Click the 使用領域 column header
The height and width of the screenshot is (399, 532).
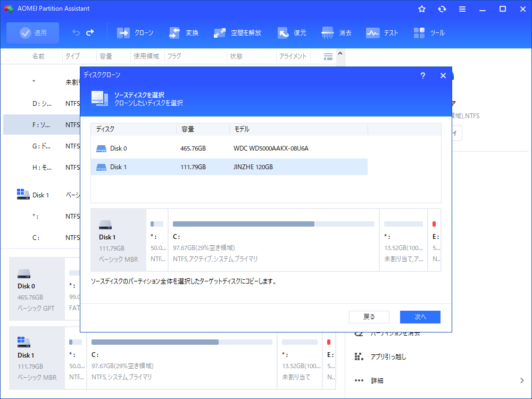click(x=146, y=56)
